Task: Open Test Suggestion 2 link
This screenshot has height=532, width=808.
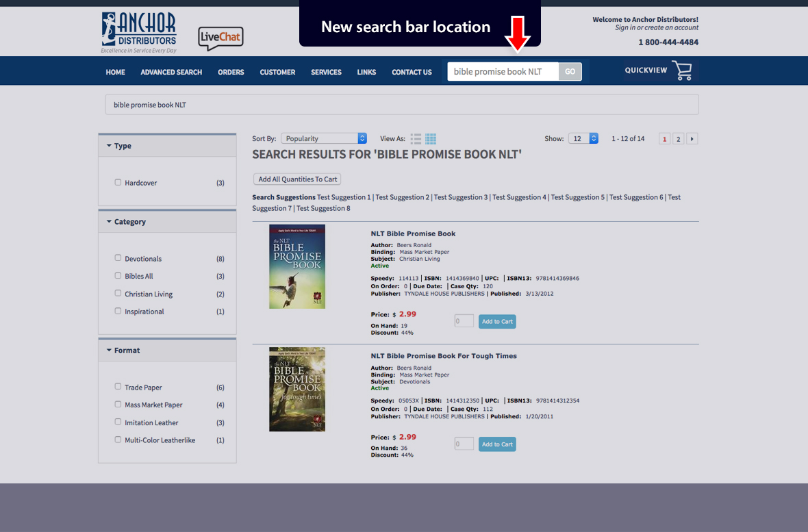Action: coord(402,197)
